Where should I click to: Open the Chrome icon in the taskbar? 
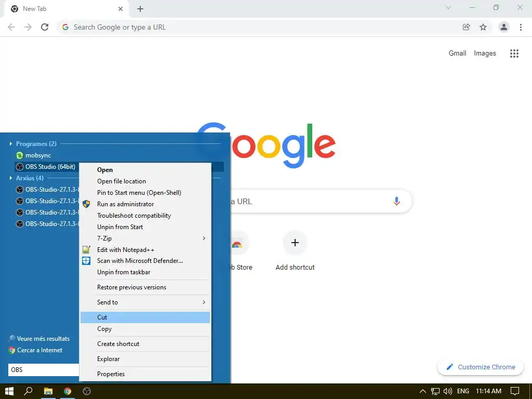(68, 391)
